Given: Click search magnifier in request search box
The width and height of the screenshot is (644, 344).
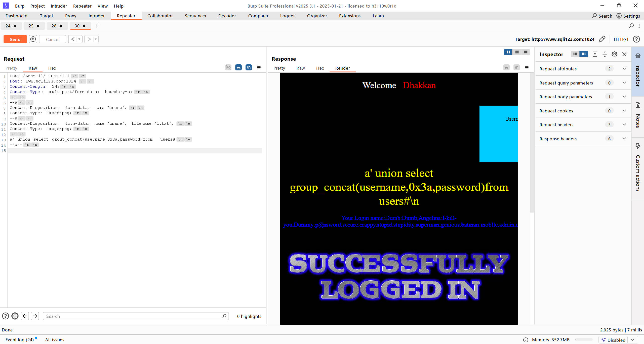Looking at the screenshot, I should (224, 316).
